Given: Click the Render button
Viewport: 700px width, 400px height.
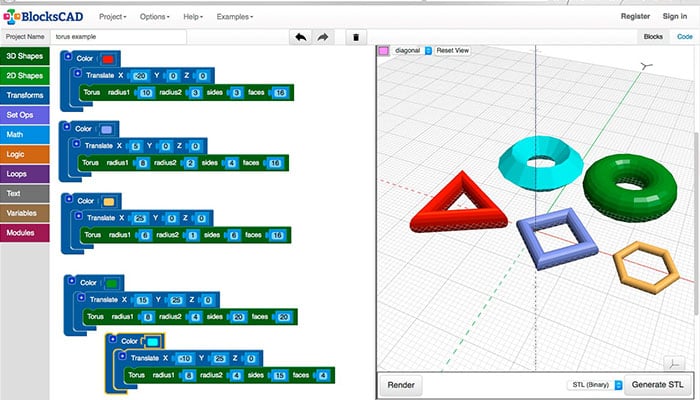Looking at the screenshot, I should (401, 385).
